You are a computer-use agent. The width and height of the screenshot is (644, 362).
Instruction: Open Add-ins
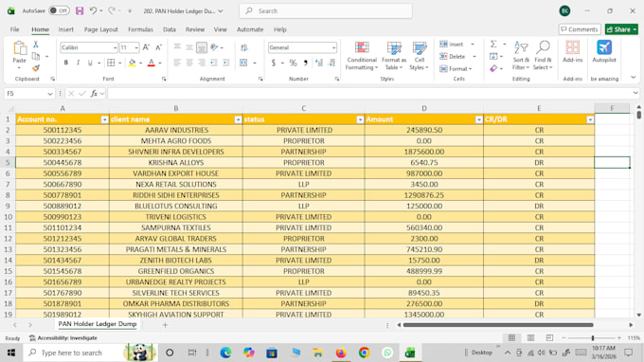(573, 52)
